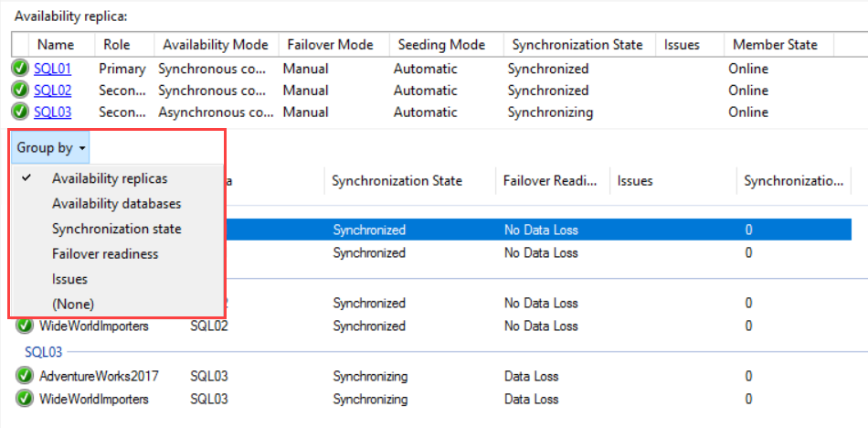Choose Availability databases grouping option
868x428 pixels.
pyautogui.click(x=117, y=203)
